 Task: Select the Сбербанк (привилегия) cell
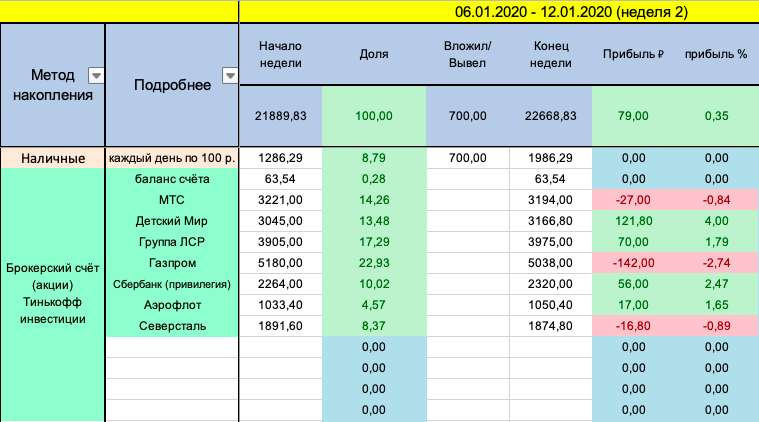tap(171, 284)
